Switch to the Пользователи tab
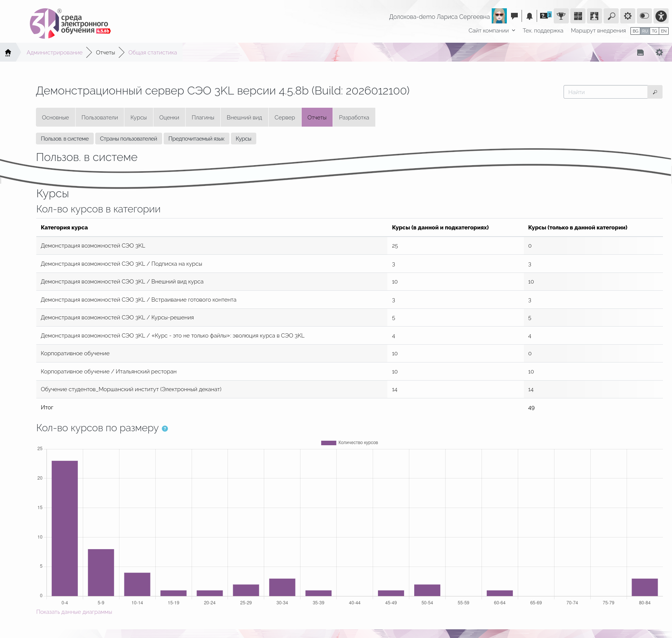 100,117
